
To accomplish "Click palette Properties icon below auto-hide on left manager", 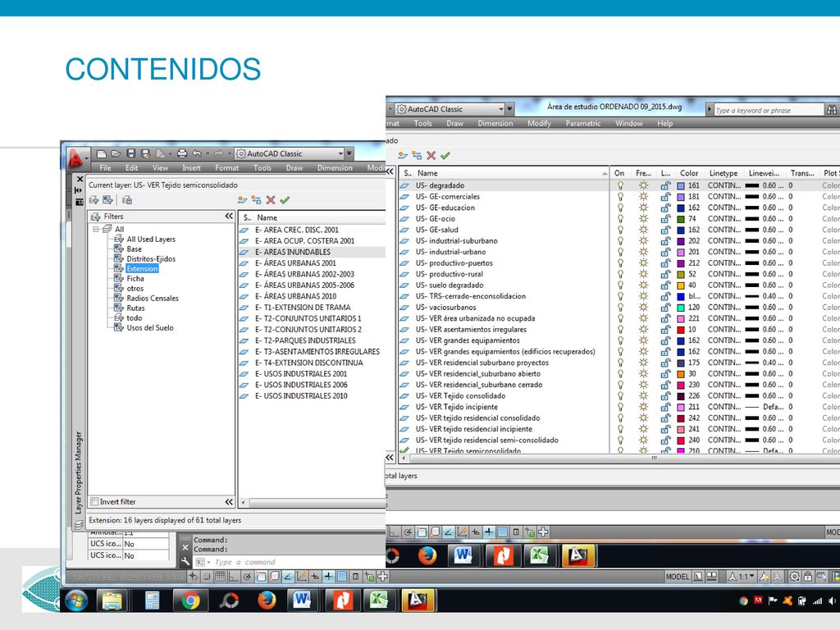I will 79,202.
